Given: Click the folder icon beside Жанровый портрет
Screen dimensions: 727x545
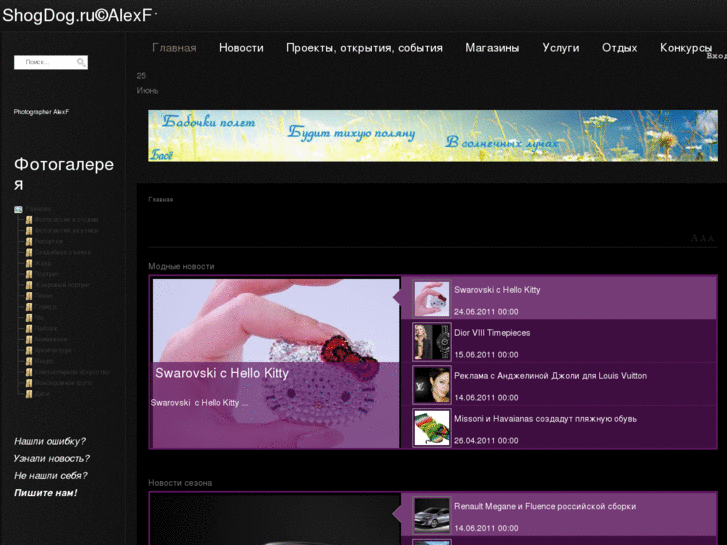Looking at the screenshot, I should coord(29,285).
